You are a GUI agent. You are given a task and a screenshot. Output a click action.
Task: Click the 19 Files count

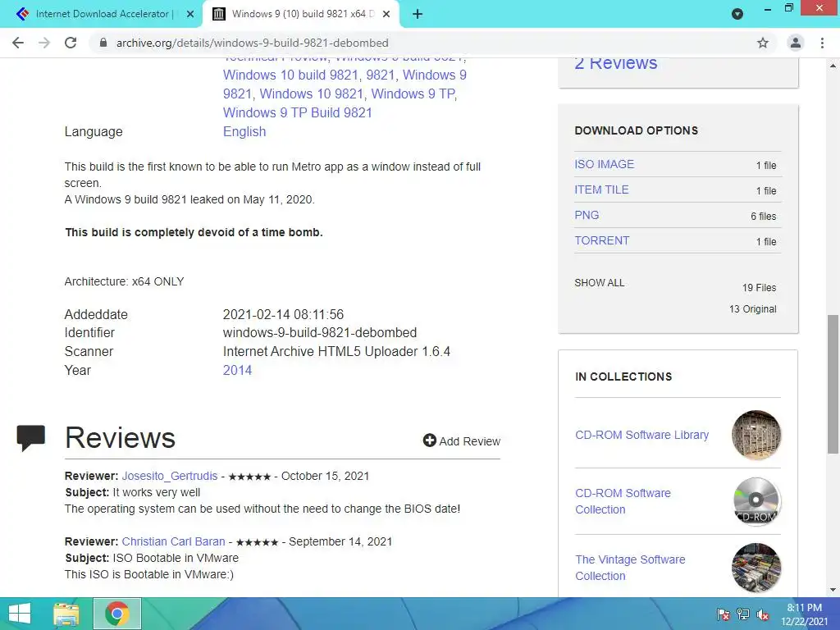pyautogui.click(x=759, y=288)
